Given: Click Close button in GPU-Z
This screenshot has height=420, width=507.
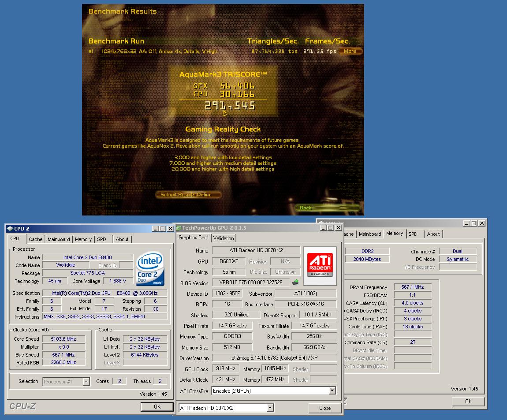Looking at the screenshot, I should [x=325, y=408].
